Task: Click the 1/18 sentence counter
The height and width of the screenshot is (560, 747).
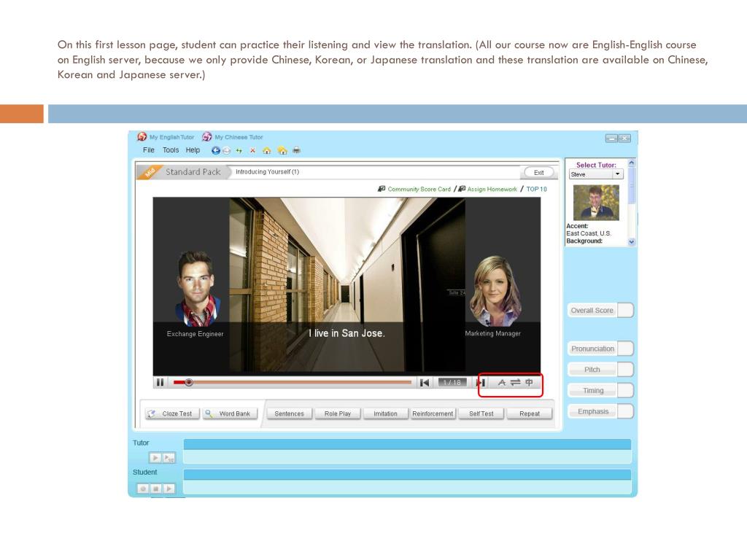Action: pyautogui.click(x=452, y=382)
